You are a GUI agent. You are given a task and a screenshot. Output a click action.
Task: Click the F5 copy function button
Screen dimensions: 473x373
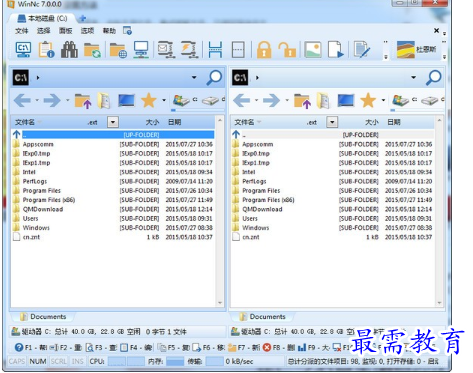pyautogui.click(x=173, y=348)
